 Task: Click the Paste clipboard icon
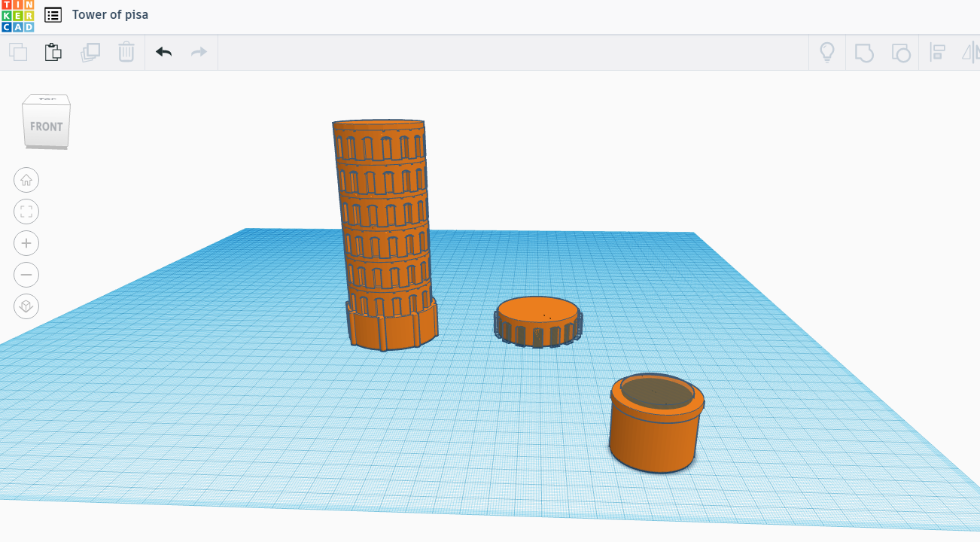pyautogui.click(x=53, y=52)
